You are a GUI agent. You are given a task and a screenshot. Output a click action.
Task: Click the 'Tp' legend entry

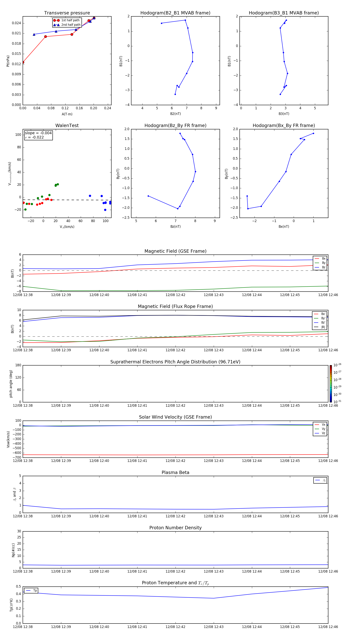point(31,591)
